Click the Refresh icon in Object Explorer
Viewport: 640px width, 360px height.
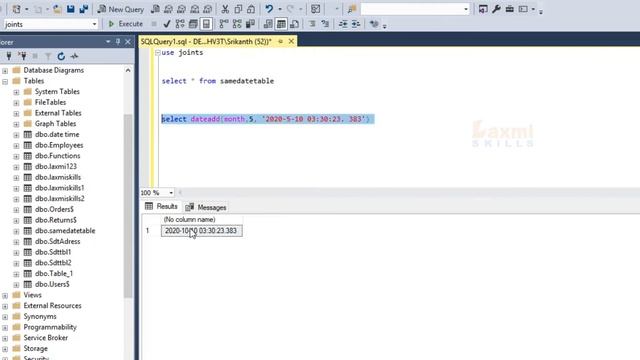[x=61, y=56]
